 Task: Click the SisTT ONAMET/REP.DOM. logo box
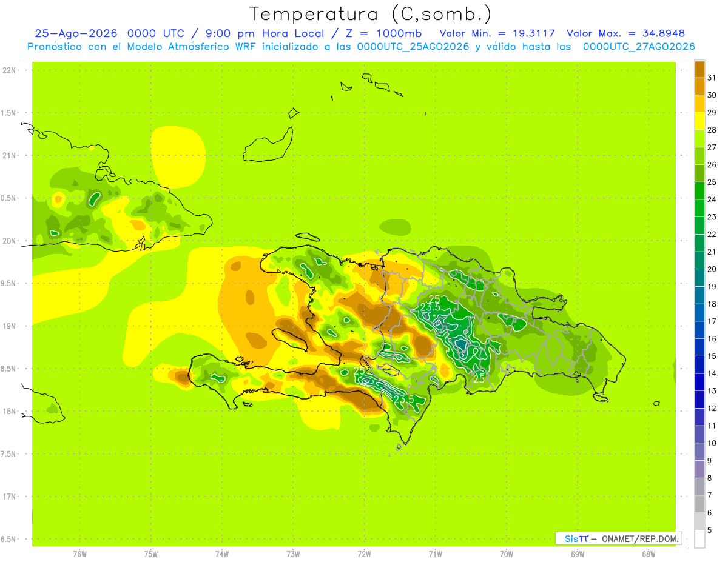click(618, 538)
